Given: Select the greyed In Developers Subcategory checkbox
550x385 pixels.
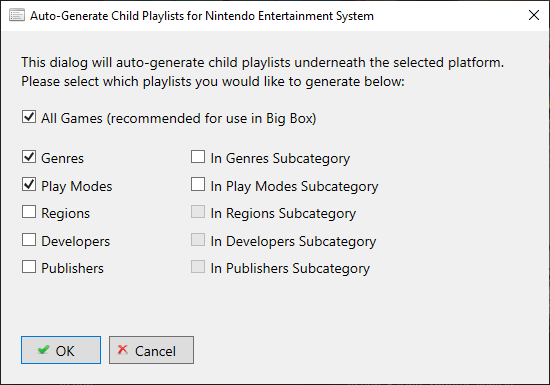Looking at the screenshot, I should 198,240.
